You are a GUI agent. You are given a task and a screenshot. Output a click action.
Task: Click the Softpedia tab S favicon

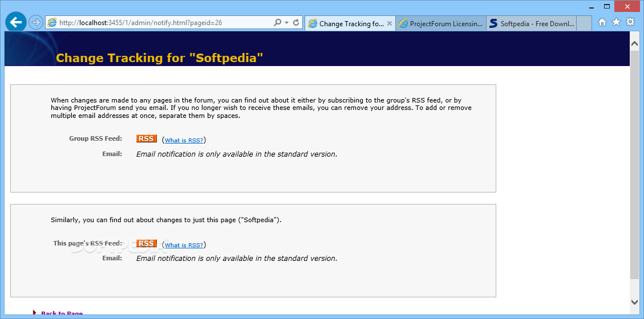pyautogui.click(x=493, y=23)
